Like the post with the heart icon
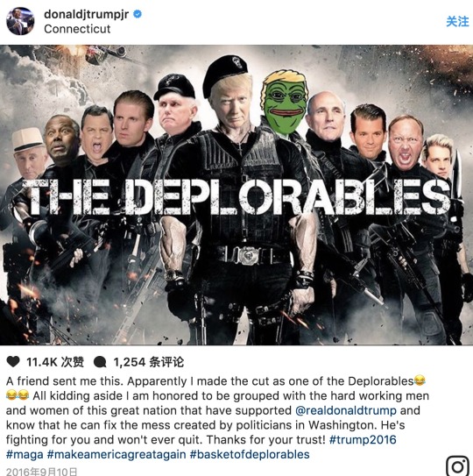473x476 pixels. coord(13,361)
